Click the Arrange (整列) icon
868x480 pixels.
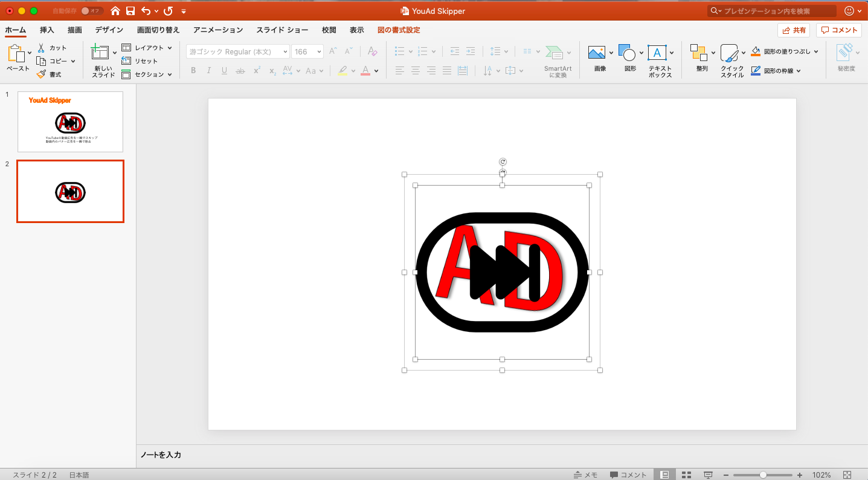[699, 53]
